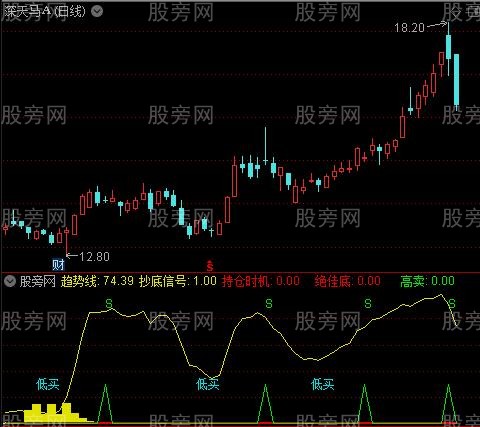Select the 12.80 low price label
Screen dimensions: 480x427
click(95, 257)
